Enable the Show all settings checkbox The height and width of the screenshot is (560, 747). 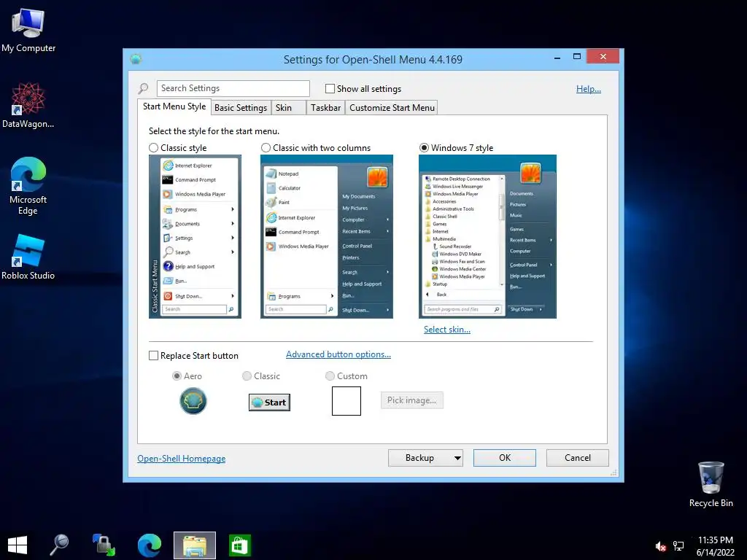(330, 88)
